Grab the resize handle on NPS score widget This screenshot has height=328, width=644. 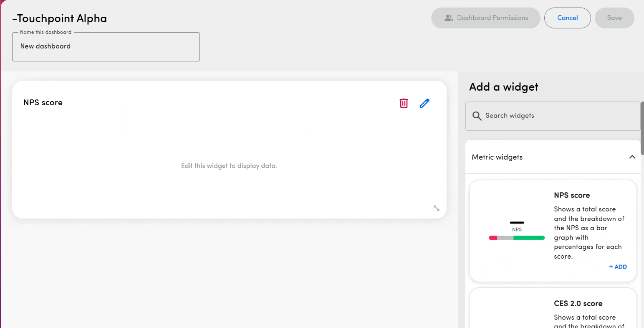(x=436, y=208)
